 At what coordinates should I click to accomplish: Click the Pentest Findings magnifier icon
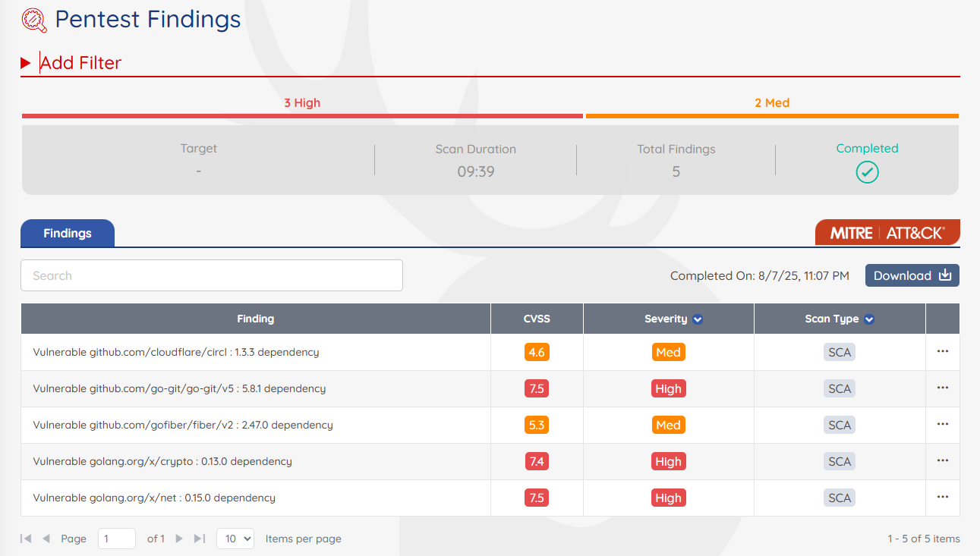[34, 19]
